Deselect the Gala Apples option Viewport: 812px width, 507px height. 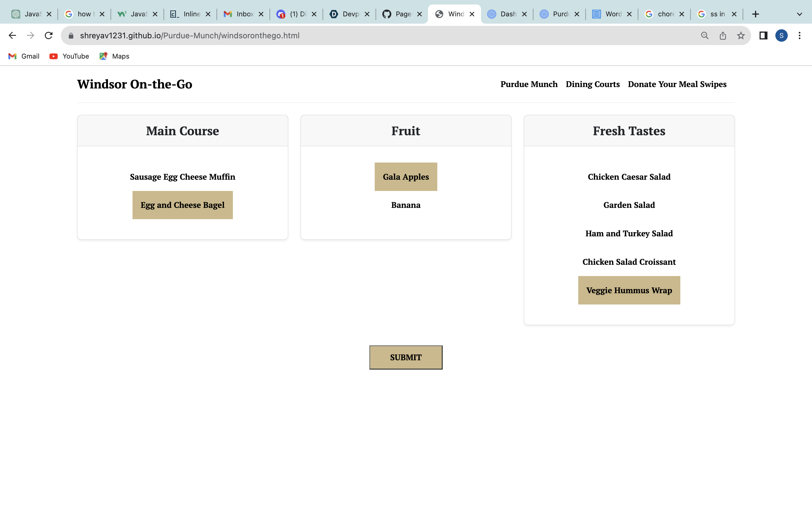click(406, 177)
